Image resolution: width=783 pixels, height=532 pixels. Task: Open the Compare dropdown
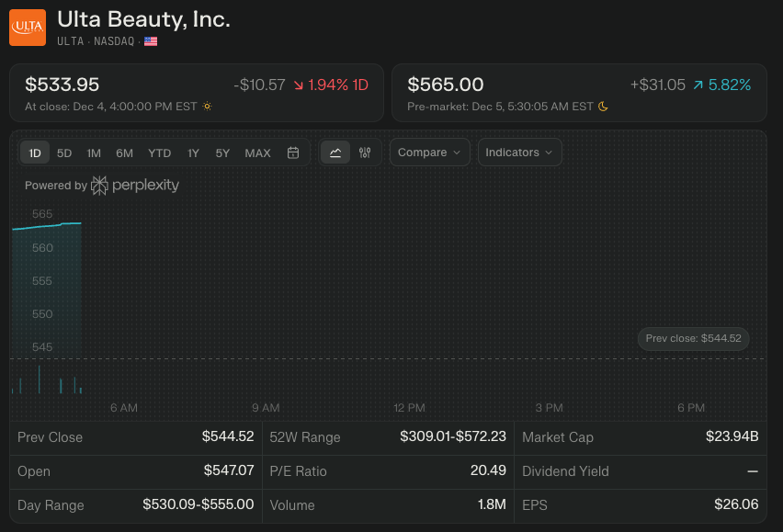[x=429, y=153]
